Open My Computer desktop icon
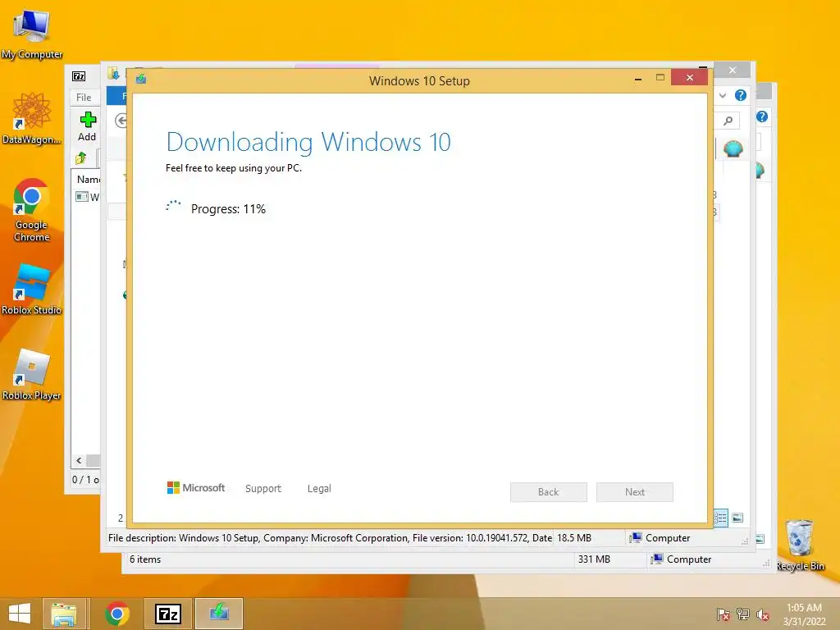The width and height of the screenshot is (840, 630). click(x=32, y=33)
